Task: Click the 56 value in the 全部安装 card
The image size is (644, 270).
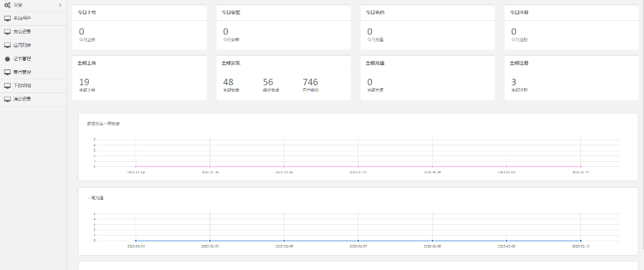Action: pyautogui.click(x=268, y=82)
